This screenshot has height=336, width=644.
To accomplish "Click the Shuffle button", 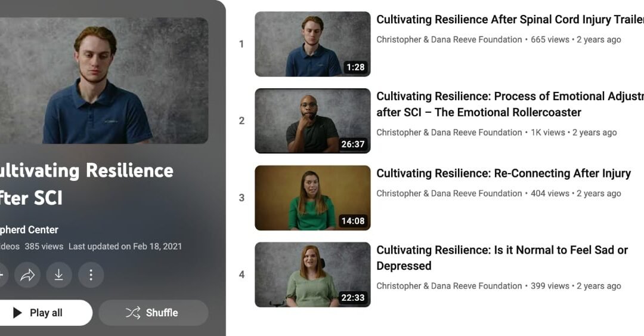I will [153, 313].
